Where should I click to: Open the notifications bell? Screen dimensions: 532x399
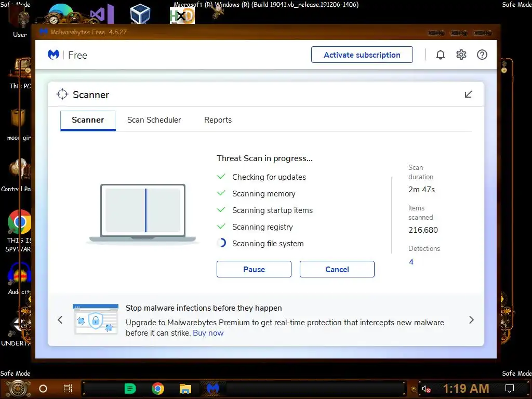coord(441,55)
